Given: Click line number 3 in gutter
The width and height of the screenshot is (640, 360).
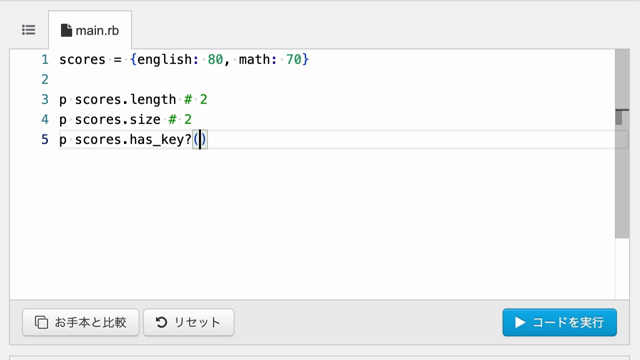Looking at the screenshot, I should (44, 100).
